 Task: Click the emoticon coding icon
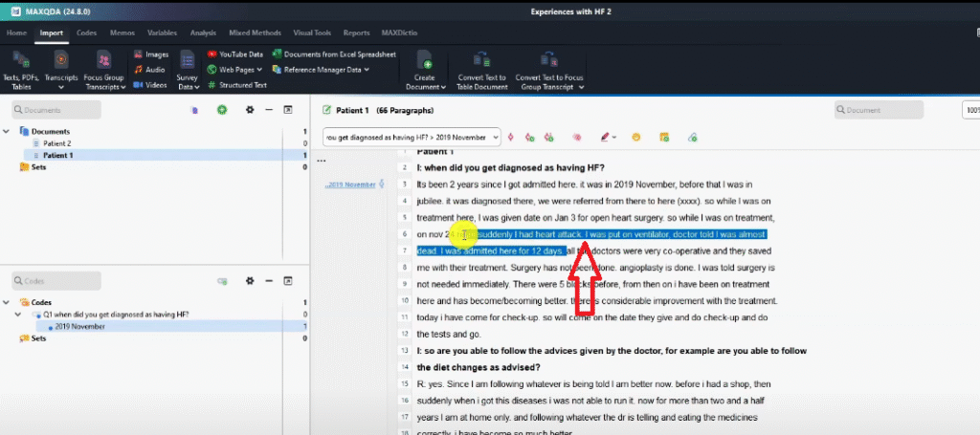tap(636, 138)
